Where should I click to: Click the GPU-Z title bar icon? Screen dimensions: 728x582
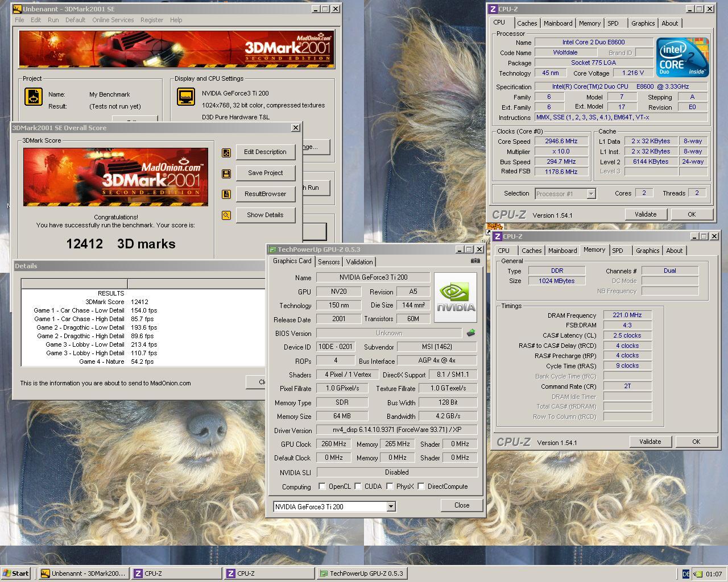[272, 250]
